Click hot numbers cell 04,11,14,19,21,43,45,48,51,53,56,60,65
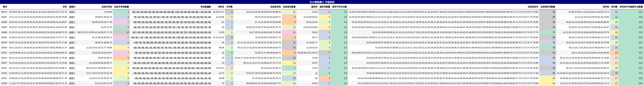644x86 pixels. (590, 53)
